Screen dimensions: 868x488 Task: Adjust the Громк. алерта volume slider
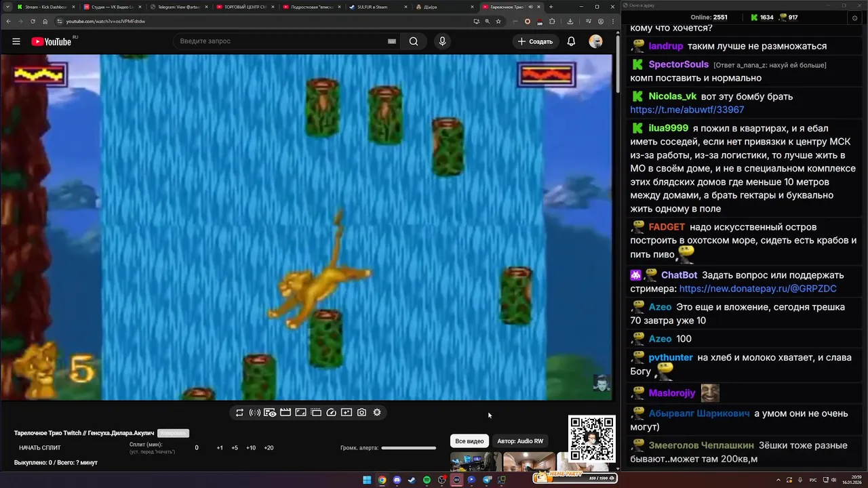coord(408,448)
